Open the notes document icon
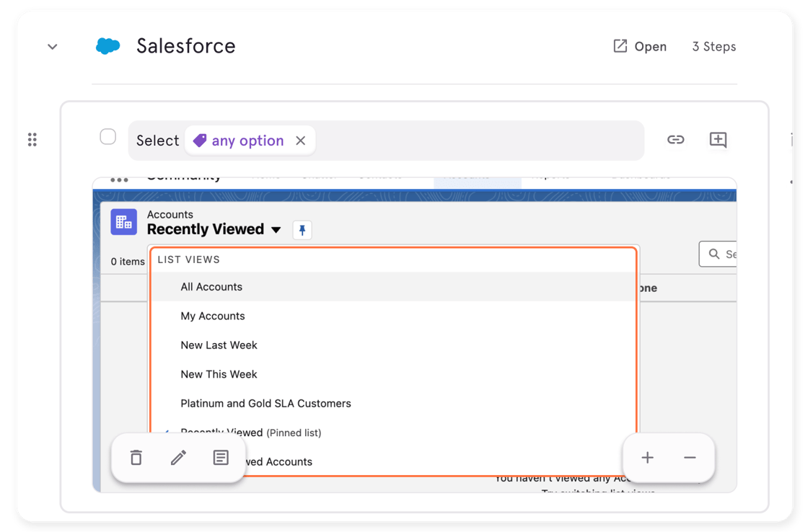Screen dimensions: 808x532 coord(221,458)
